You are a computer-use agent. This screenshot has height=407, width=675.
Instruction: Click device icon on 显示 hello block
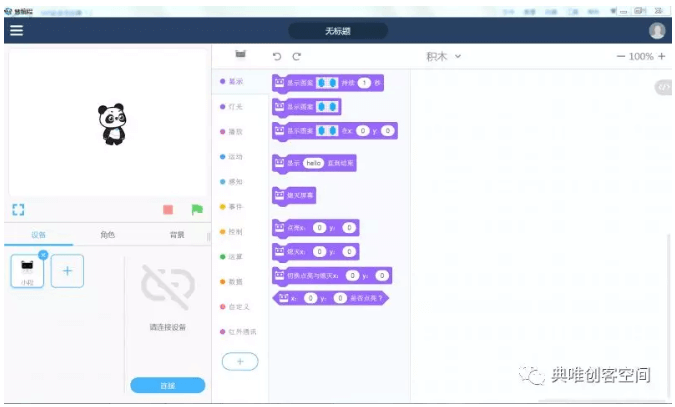tap(279, 163)
